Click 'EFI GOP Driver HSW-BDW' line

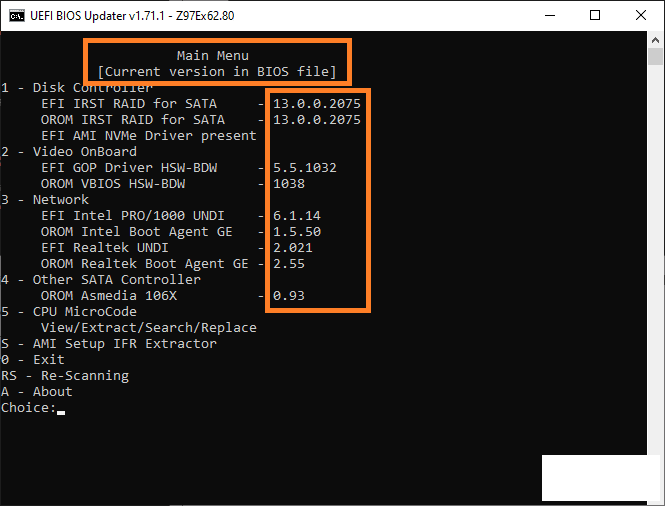pyautogui.click(x=129, y=168)
